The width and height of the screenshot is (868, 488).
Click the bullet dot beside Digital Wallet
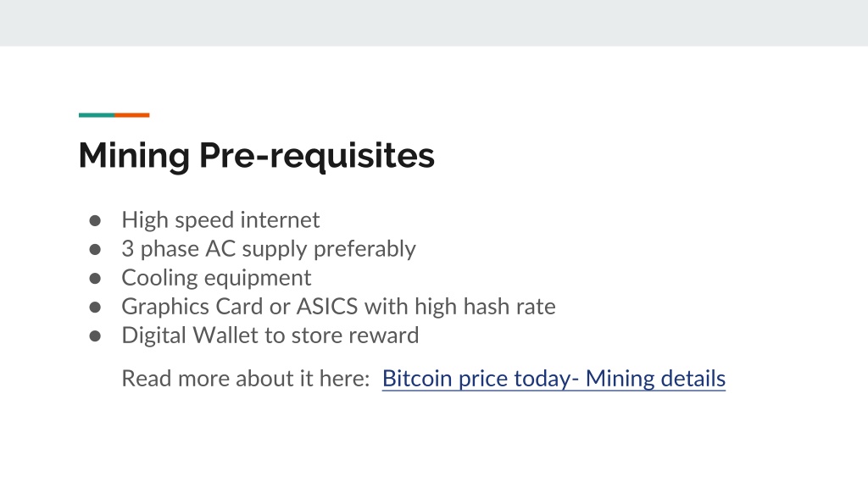tap(95, 335)
